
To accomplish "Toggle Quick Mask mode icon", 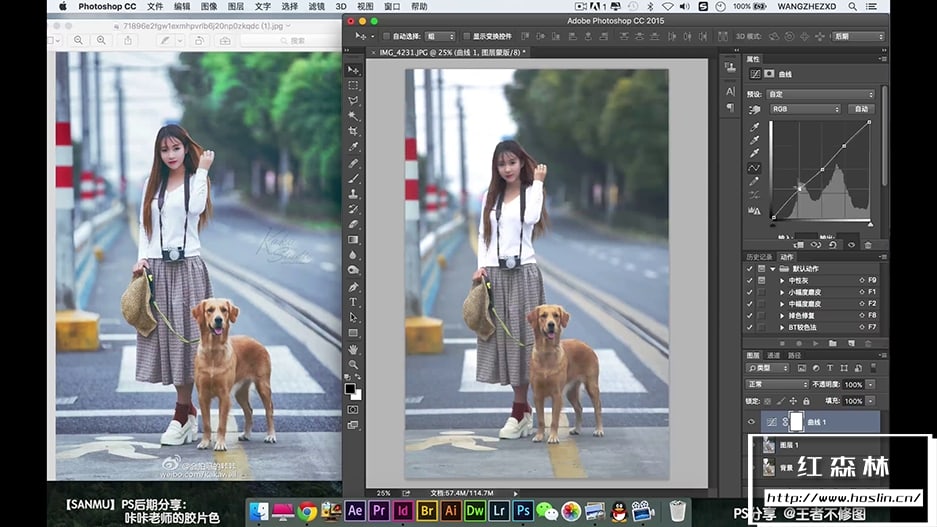I will [x=353, y=410].
